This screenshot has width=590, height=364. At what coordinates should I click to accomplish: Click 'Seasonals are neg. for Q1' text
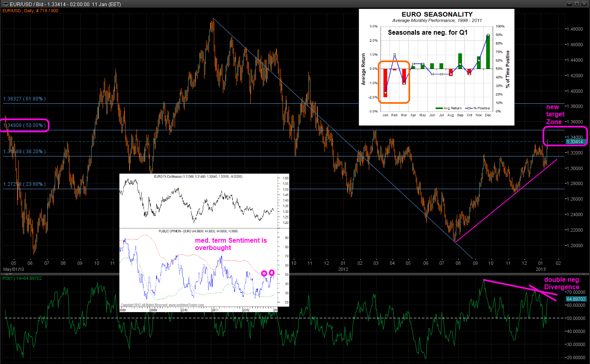coord(428,32)
